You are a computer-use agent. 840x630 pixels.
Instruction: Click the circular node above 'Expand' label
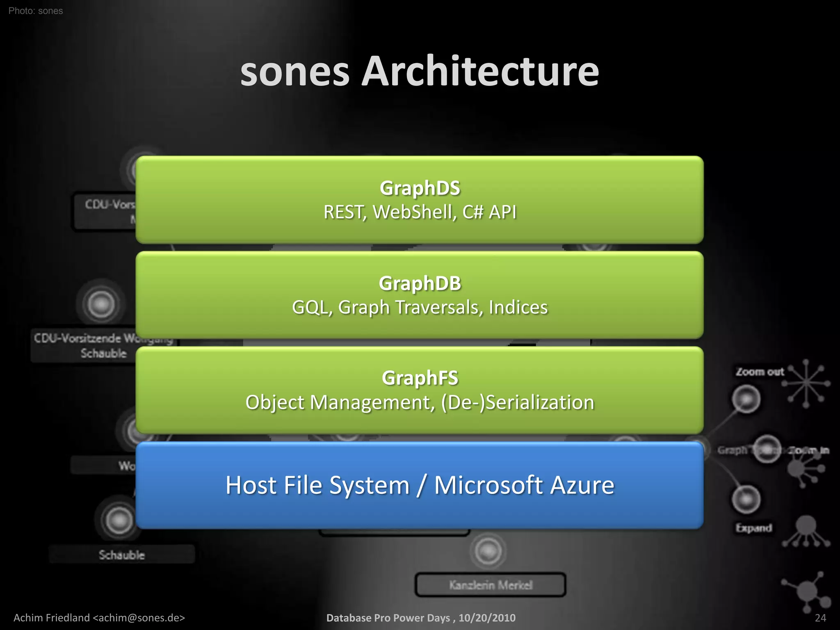(x=746, y=499)
